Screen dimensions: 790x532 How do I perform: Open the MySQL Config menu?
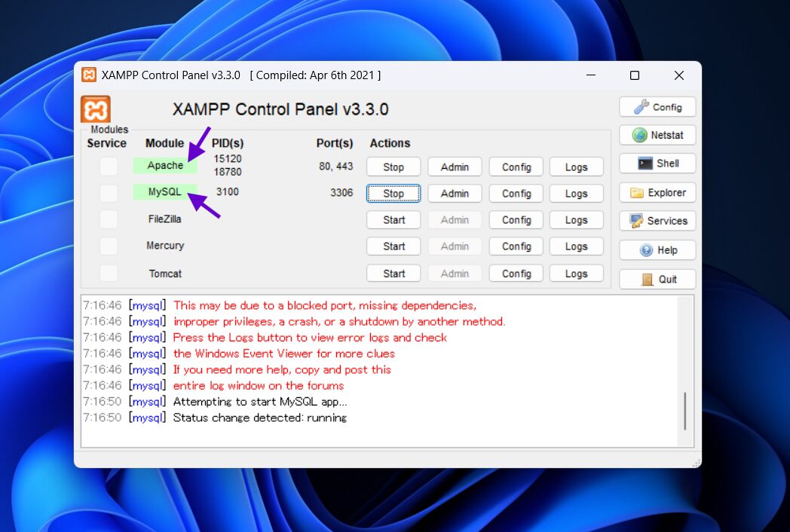point(516,194)
